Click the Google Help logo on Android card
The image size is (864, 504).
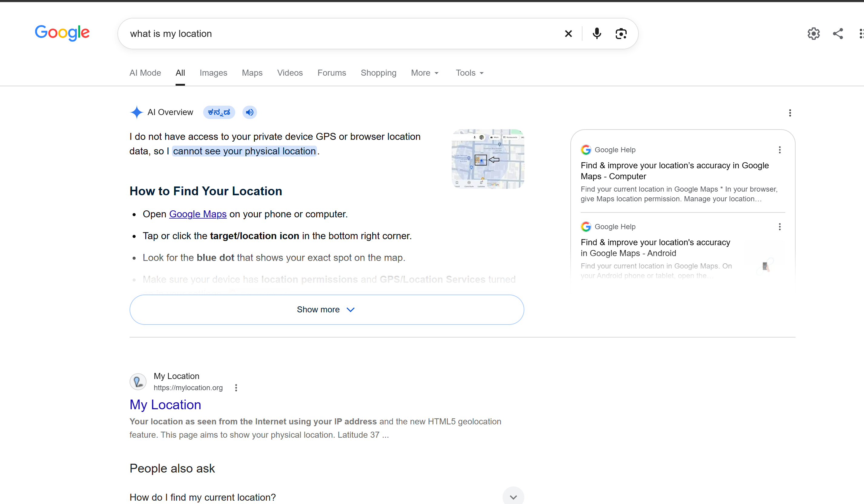click(x=586, y=227)
